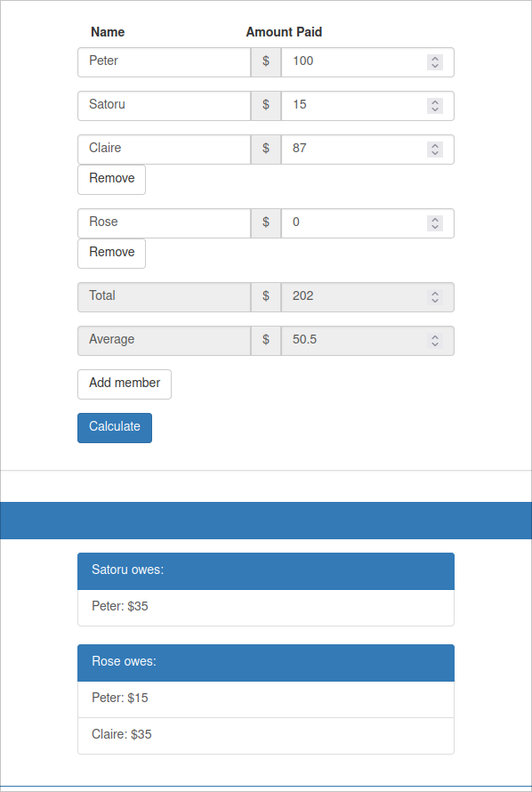Click the Calculate button
The image size is (532, 792).
[x=115, y=428]
